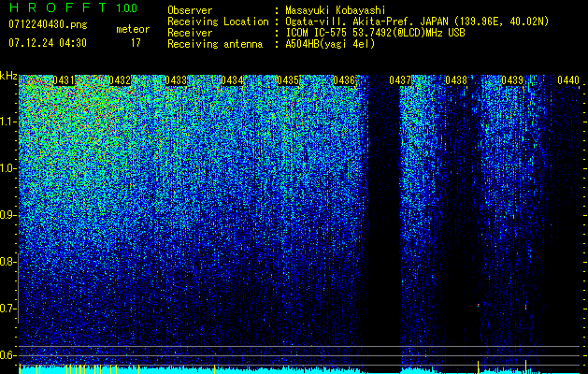
Task: Click the red echo dot near 0439
Action: [x=525, y=307]
